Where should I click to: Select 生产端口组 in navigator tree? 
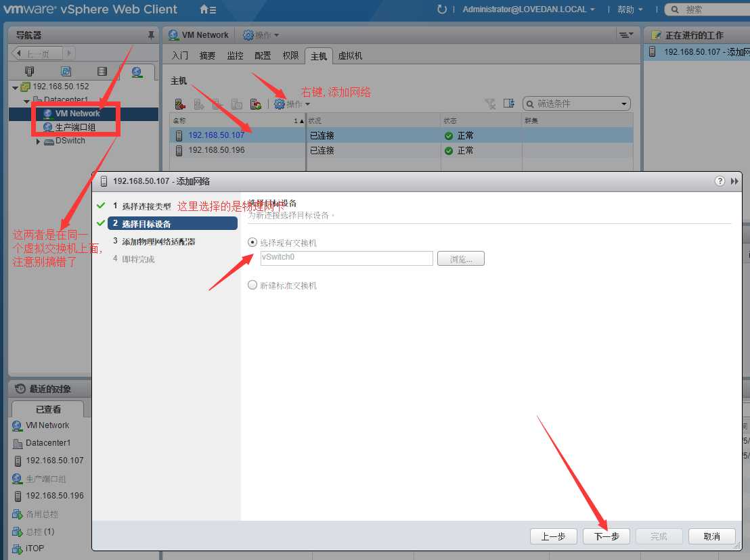tap(75, 127)
